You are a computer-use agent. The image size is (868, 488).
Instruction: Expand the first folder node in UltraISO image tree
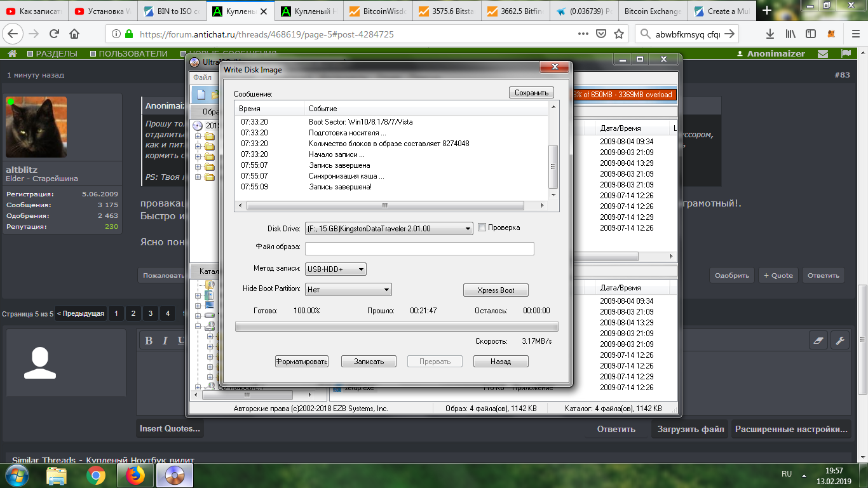click(198, 137)
